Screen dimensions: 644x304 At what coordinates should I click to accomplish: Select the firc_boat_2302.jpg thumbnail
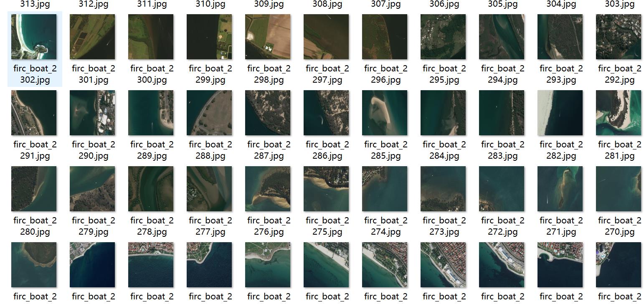click(x=34, y=37)
